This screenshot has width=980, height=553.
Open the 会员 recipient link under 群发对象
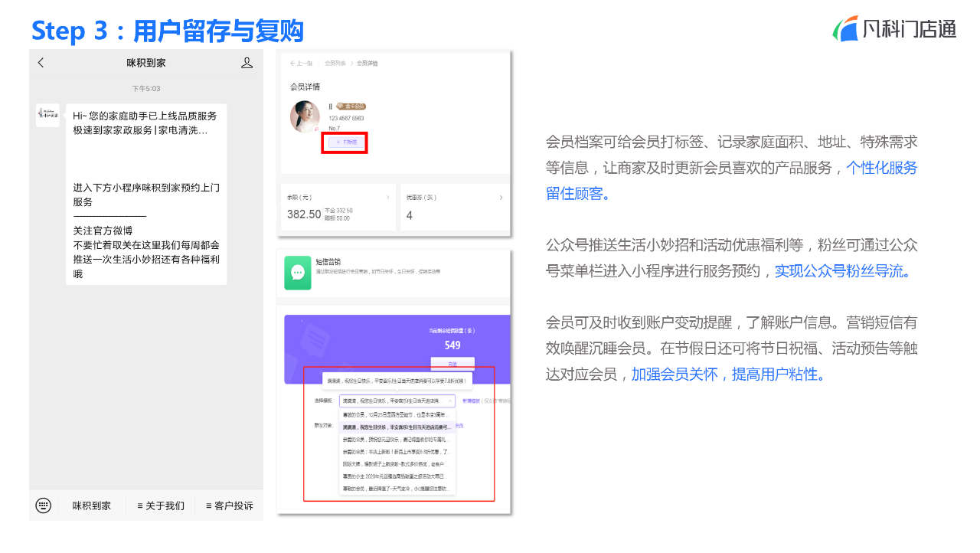point(458,426)
